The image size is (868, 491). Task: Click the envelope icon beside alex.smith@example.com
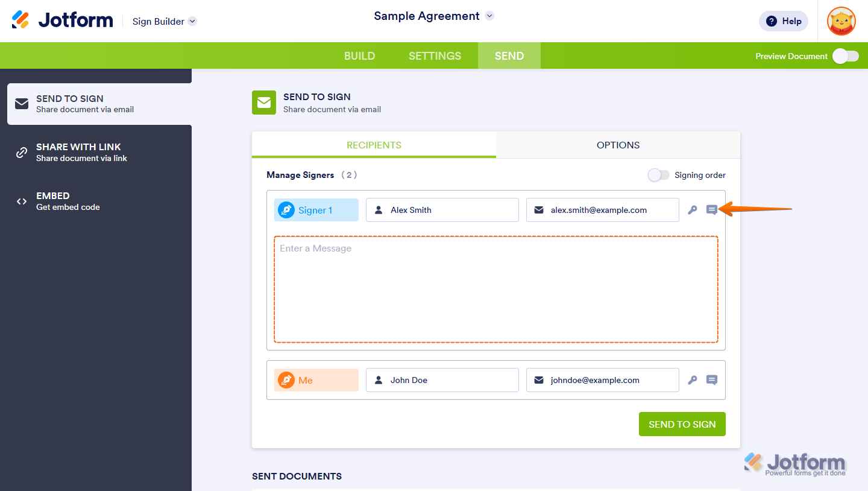538,210
